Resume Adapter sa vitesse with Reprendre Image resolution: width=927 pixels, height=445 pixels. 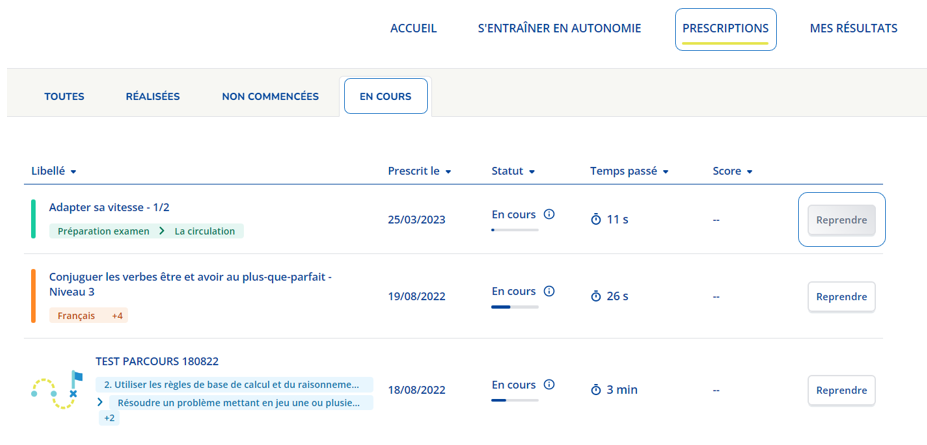click(841, 220)
